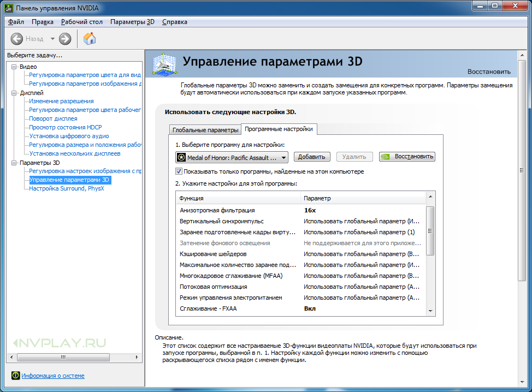Select the Потоковая оптимизация row

[x=300, y=287]
